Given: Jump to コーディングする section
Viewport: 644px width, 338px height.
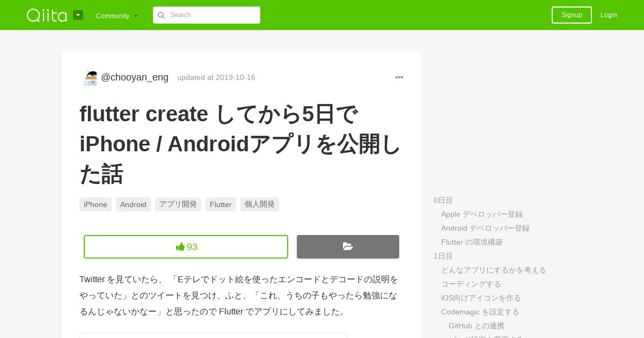Looking at the screenshot, I should 471,284.
